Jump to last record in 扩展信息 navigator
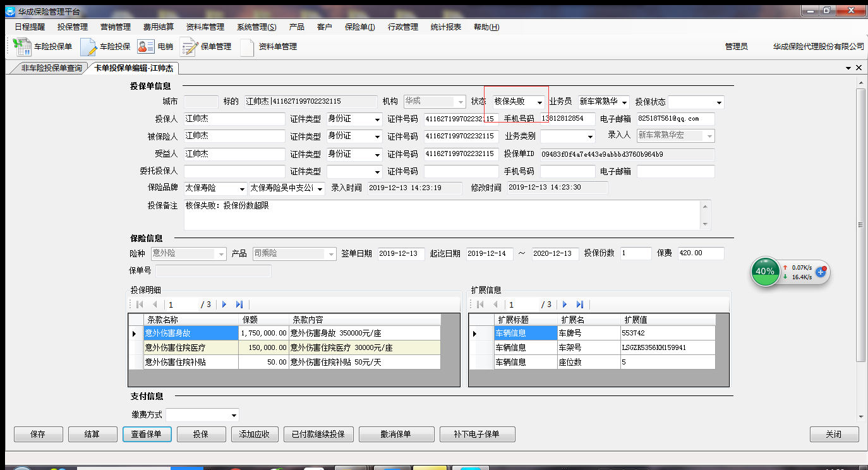 [x=579, y=304]
